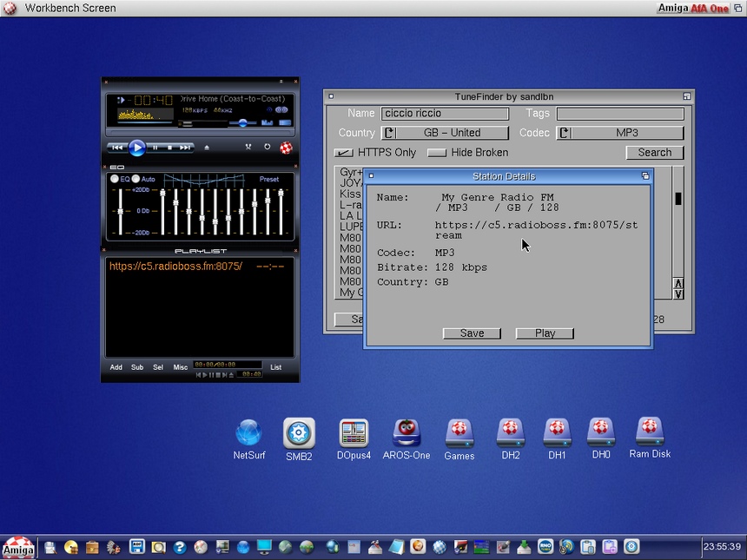This screenshot has height=560, width=747.
Task: Open the DH0 drive icon
Action: click(x=601, y=439)
